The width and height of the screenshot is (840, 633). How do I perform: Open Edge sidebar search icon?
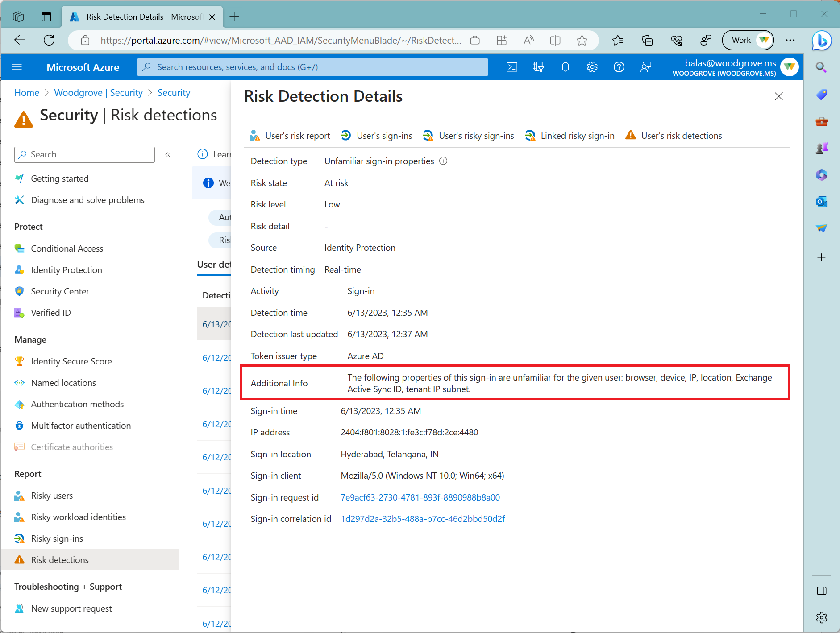click(821, 67)
